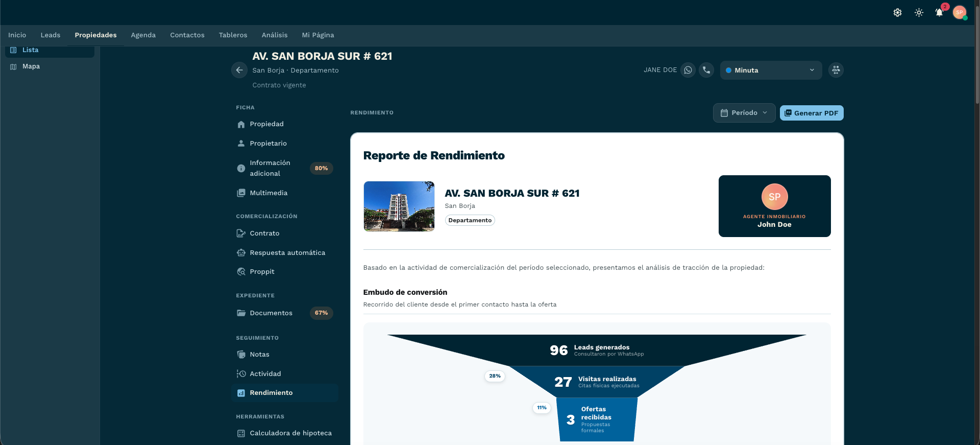Switch to Lista view in sidebar

pyautogui.click(x=50, y=51)
